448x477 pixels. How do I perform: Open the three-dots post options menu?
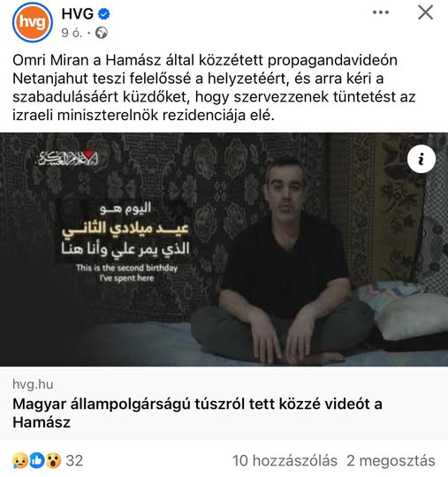point(381,12)
